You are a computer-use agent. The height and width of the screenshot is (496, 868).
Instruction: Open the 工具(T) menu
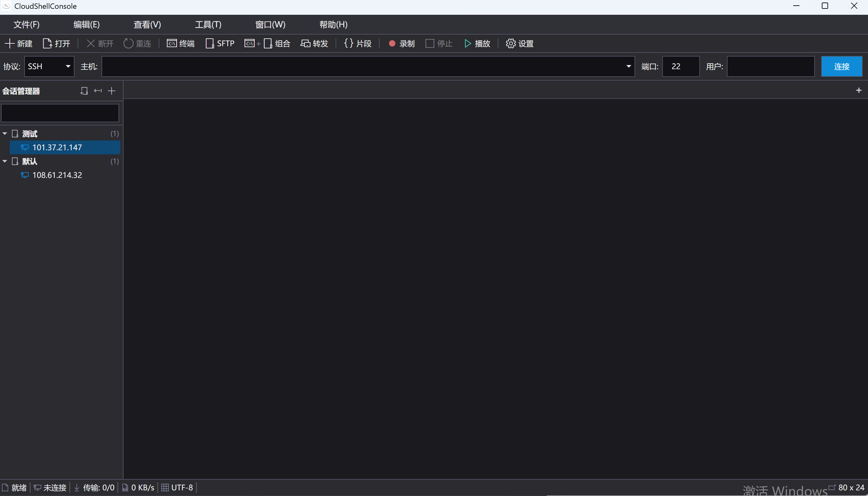pyautogui.click(x=208, y=24)
